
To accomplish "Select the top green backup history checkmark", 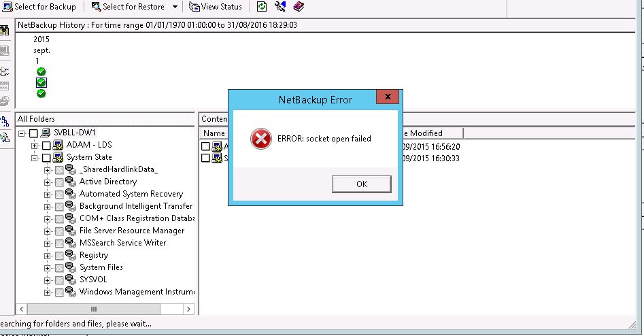I will coord(41,71).
